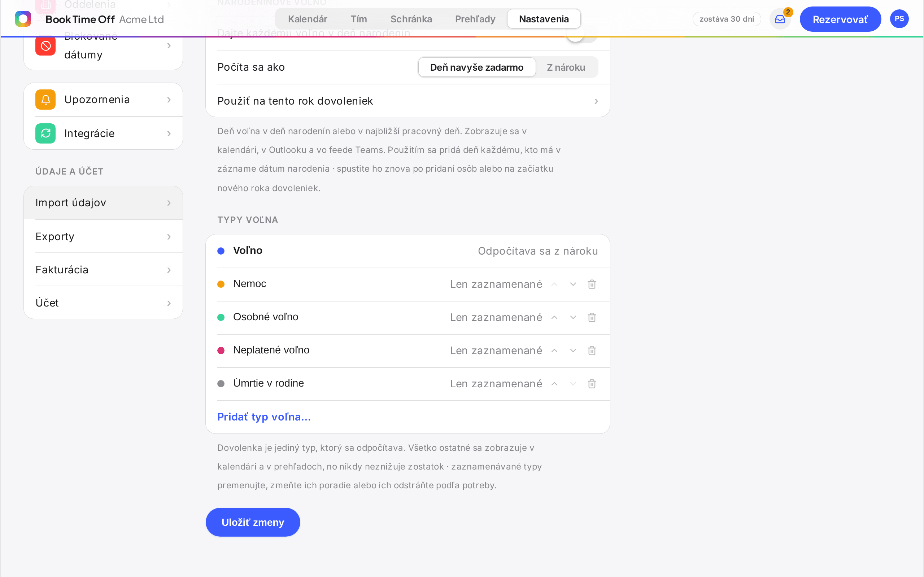Select Z nároku option
This screenshot has height=577, width=924.
click(x=566, y=67)
